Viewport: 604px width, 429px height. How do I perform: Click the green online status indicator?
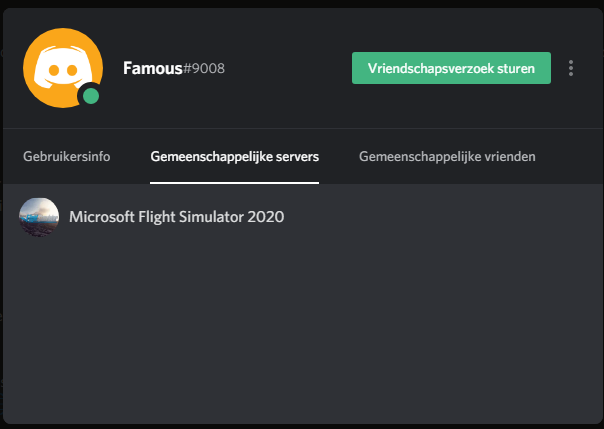point(91,97)
